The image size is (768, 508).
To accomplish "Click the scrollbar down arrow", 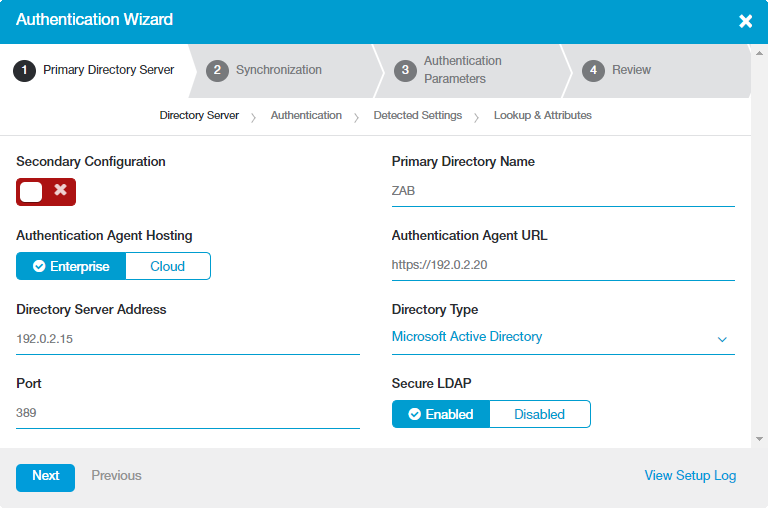I will [x=759, y=439].
